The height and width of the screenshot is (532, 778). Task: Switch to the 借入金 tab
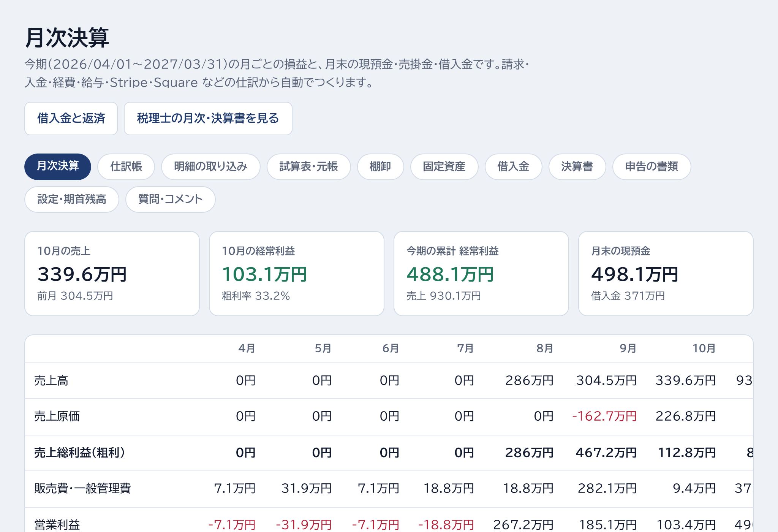point(513,166)
